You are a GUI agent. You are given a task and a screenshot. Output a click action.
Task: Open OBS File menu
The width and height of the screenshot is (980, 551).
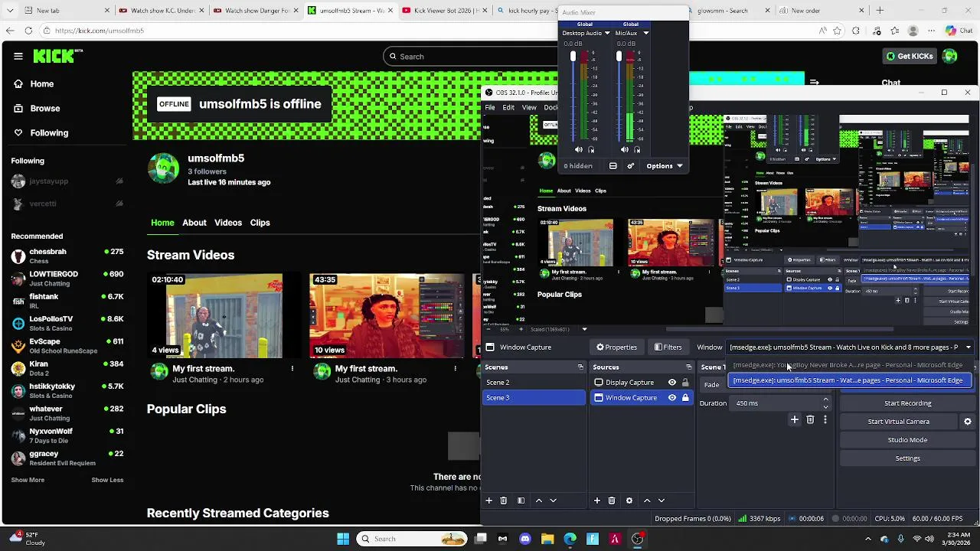click(490, 108)
